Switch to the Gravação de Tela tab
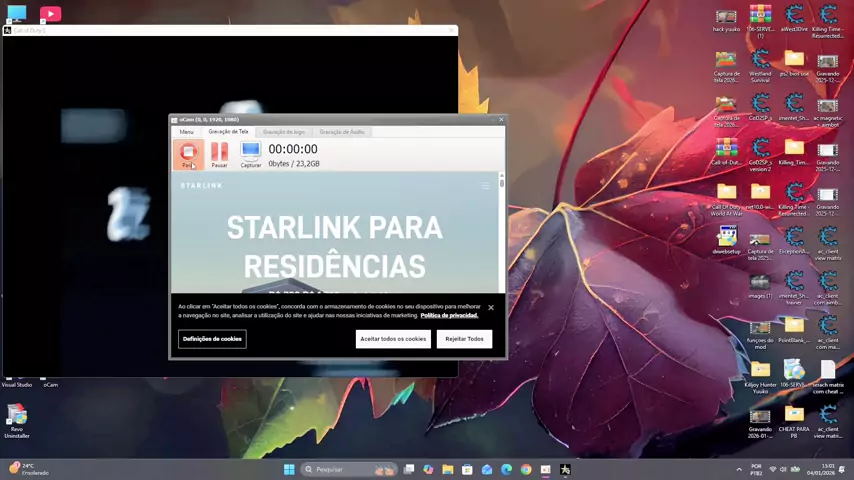 click(x=228, y=132)
